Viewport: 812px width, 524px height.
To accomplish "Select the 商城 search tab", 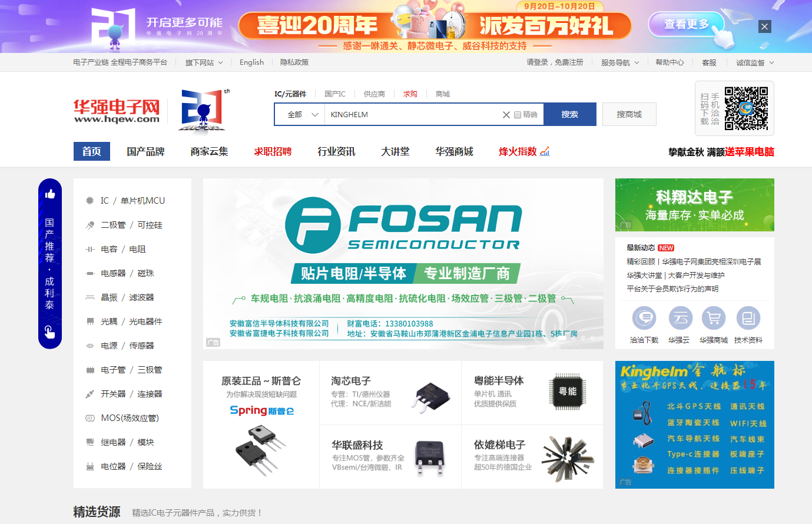I will point(443,94).
